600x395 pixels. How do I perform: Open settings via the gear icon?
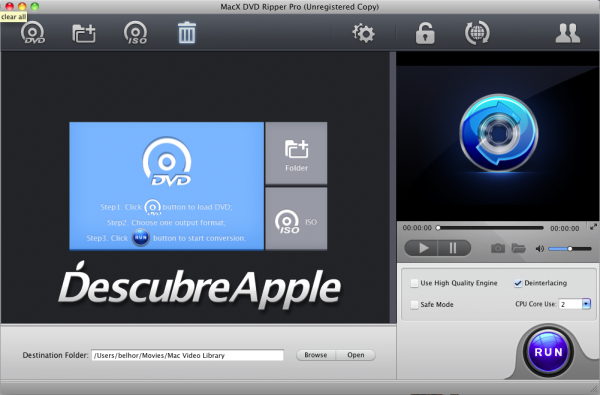pyautogui.click(x=363, y=33)
